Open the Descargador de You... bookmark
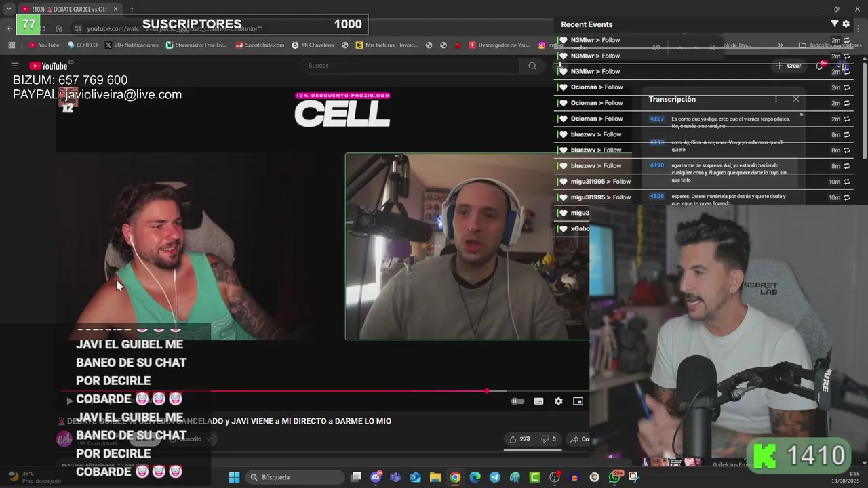Viewport: 868px width, 488px height. (x=500, y=45)
